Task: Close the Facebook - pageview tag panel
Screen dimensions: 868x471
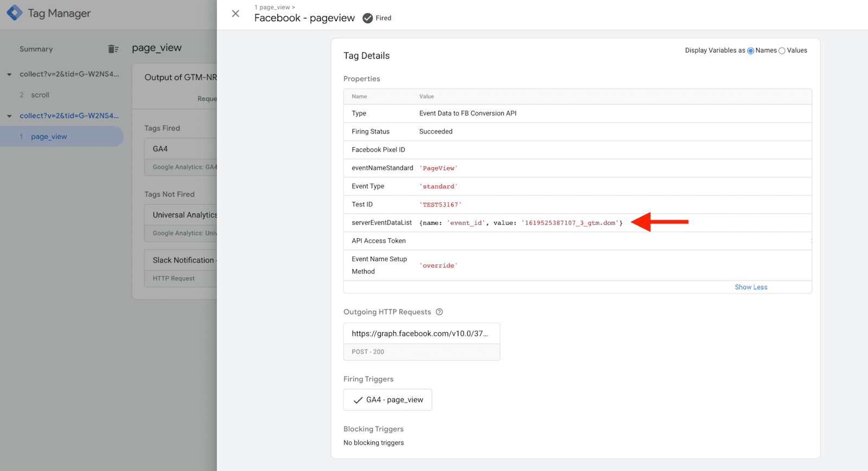Action: (x=235, y=14)
